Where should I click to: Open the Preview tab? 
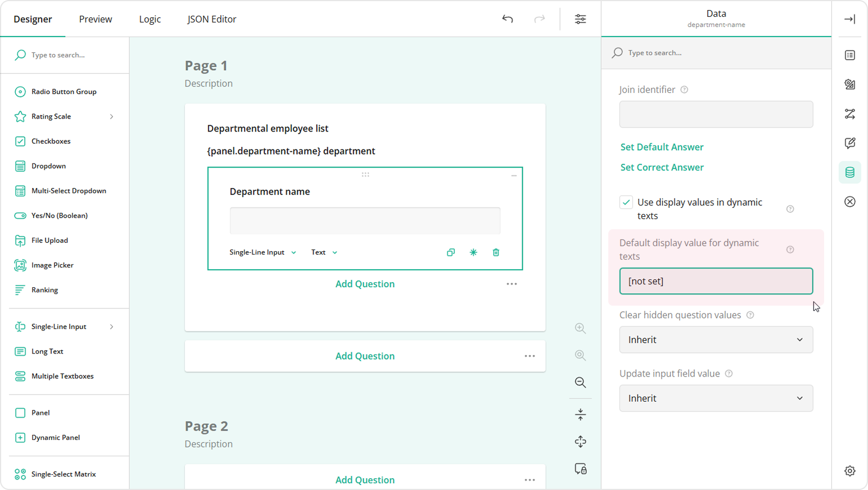point(95,19)
